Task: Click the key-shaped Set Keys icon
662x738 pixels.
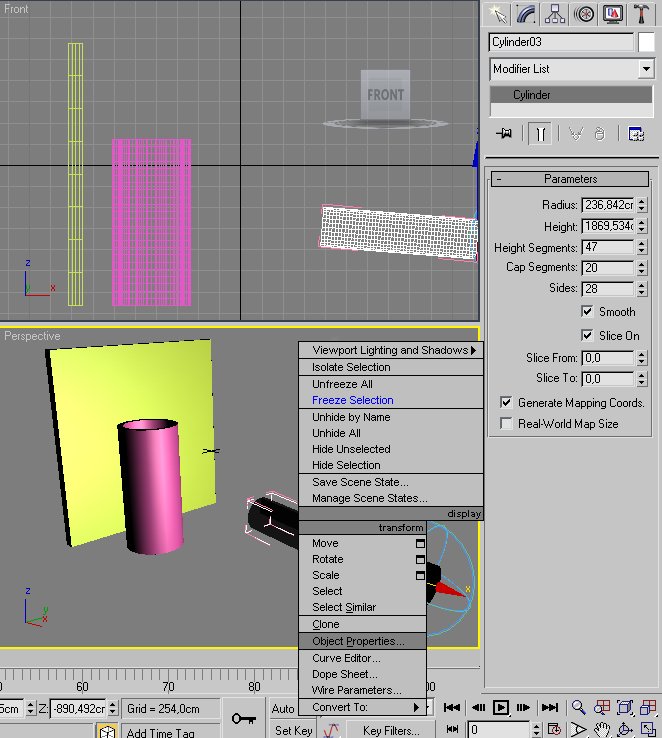Action: [244, 719]
